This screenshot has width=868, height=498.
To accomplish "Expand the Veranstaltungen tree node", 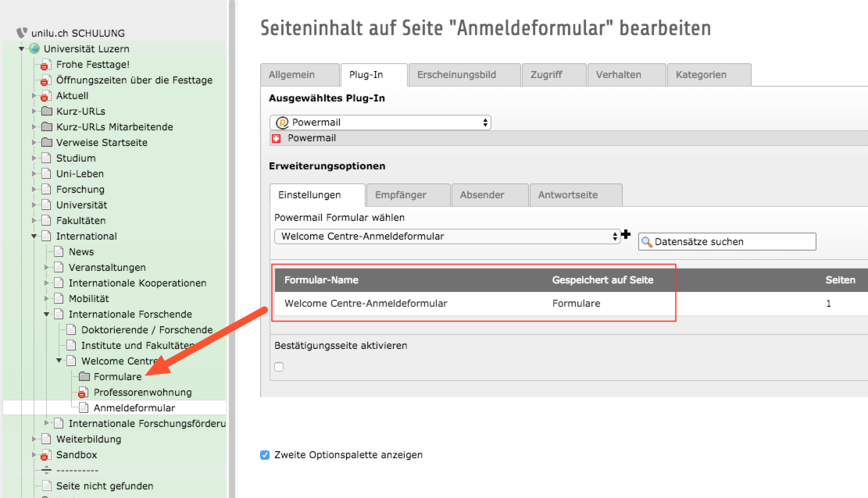I will (47, 267).
